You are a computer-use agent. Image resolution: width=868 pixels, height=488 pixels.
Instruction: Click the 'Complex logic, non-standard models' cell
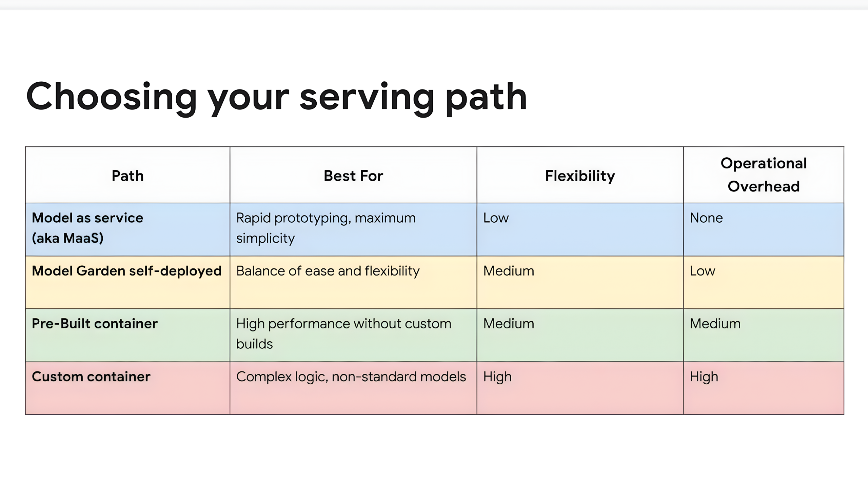(351, 377)
